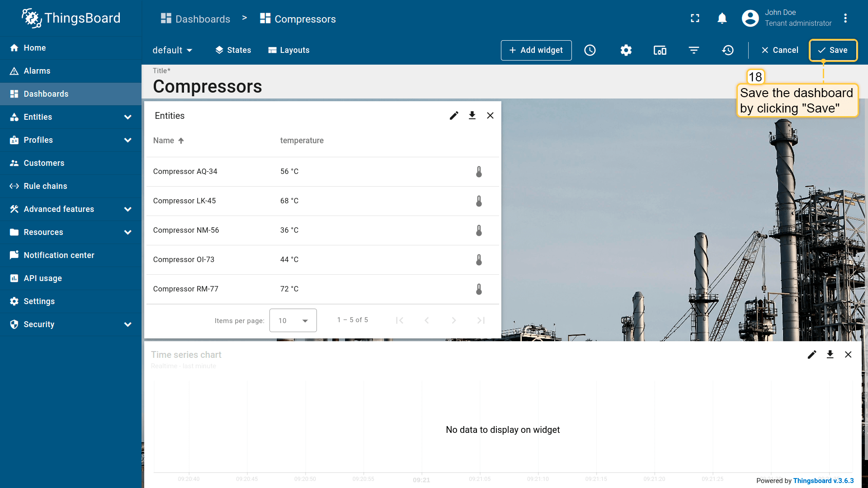Image resolution: width=868 pixels, height=488 pixels.
Task: Save the dashboard with Save button
Action: pyautogui.click(x=833, y=50)
